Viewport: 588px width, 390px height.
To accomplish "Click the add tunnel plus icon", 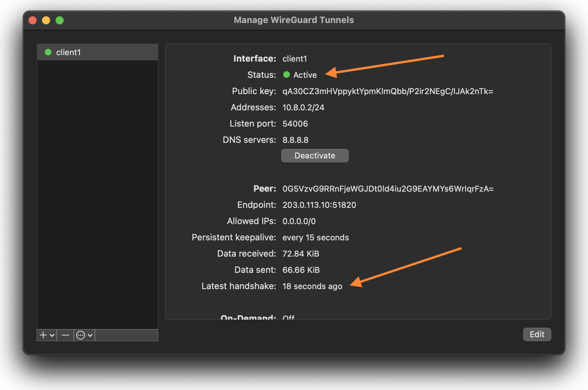I will click(43, 335).
